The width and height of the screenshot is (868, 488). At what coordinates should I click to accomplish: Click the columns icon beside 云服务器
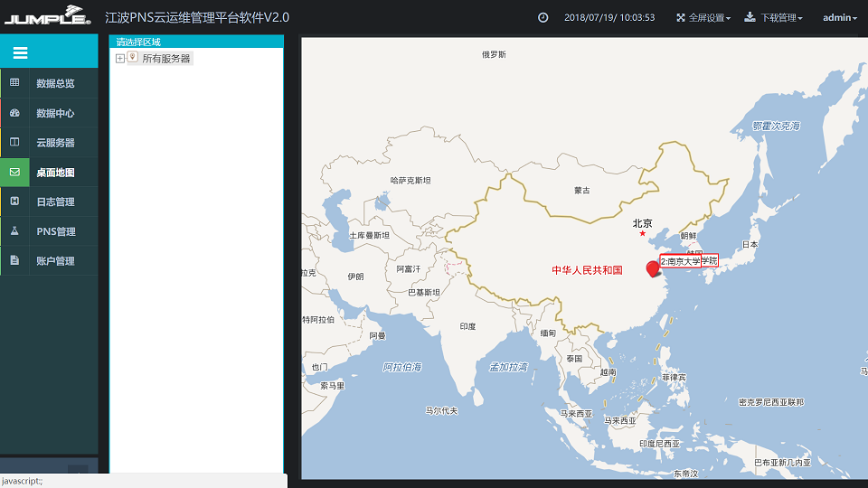(14, 142)
